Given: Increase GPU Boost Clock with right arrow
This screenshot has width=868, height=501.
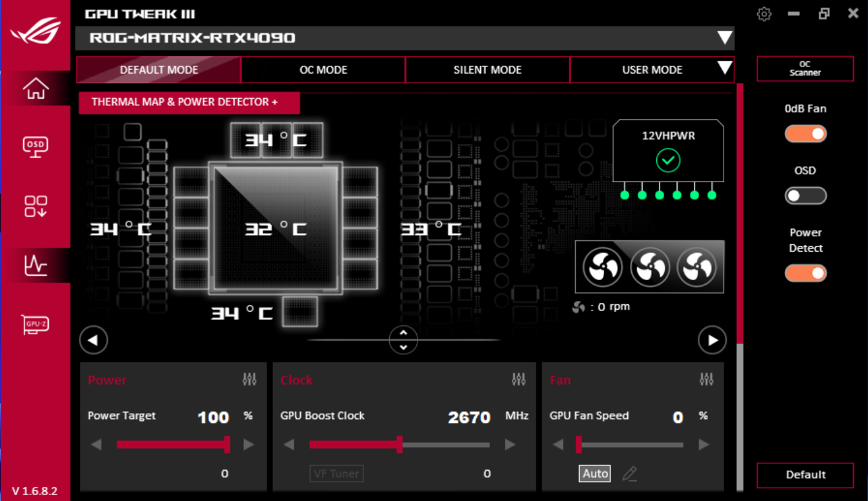Looking at the screenshot, I should coord(510,445).
